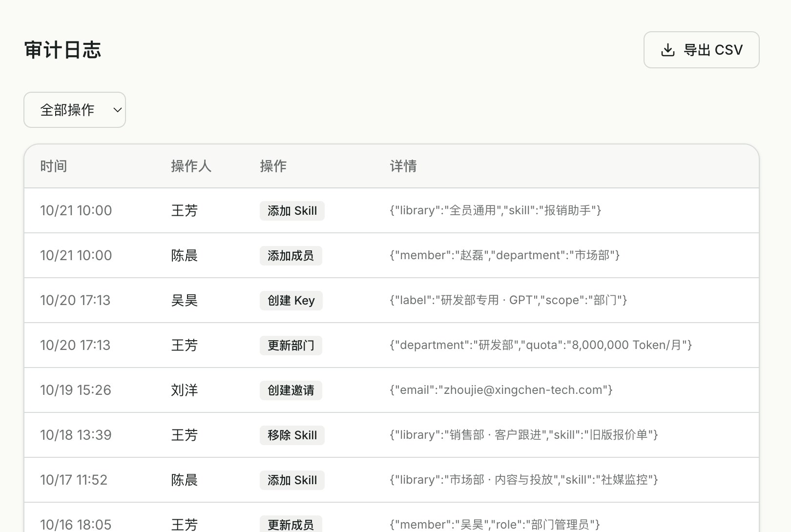Click operator 王芳 in the 报销助手 row

pos(184,211)
